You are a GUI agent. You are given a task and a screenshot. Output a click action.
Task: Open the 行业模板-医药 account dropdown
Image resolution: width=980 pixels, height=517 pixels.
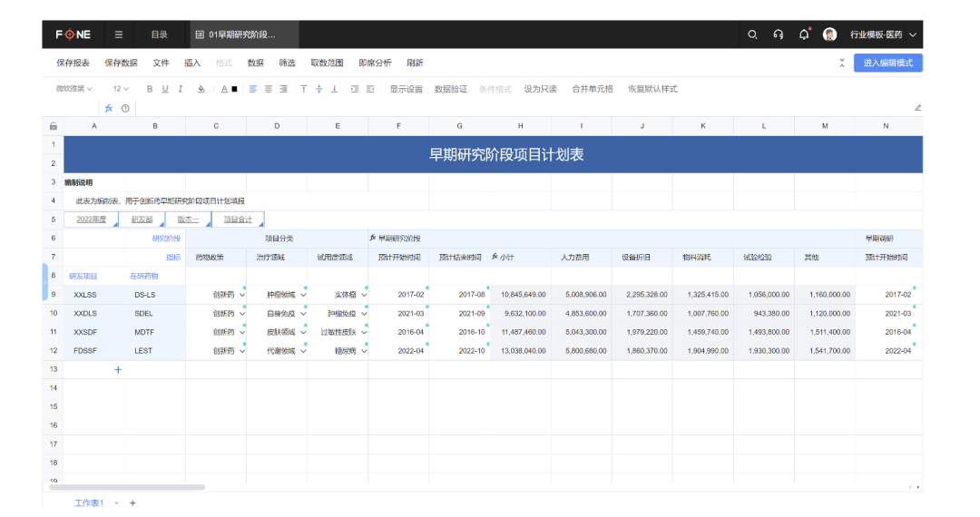point(883,34)
